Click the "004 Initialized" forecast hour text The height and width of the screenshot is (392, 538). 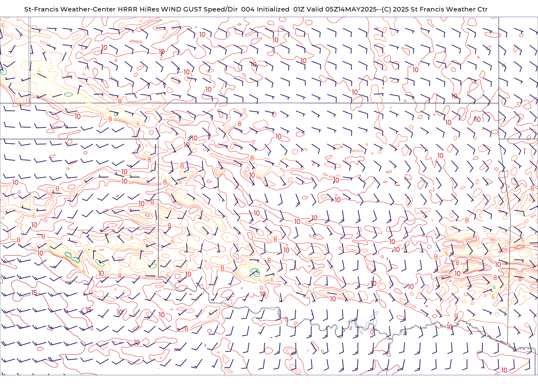(265, 9)
